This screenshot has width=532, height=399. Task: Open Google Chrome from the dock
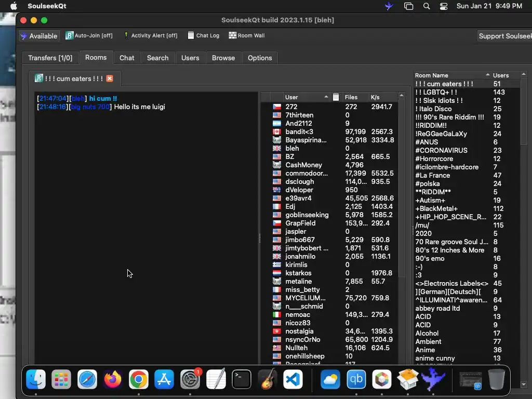(x=138, y=379)
